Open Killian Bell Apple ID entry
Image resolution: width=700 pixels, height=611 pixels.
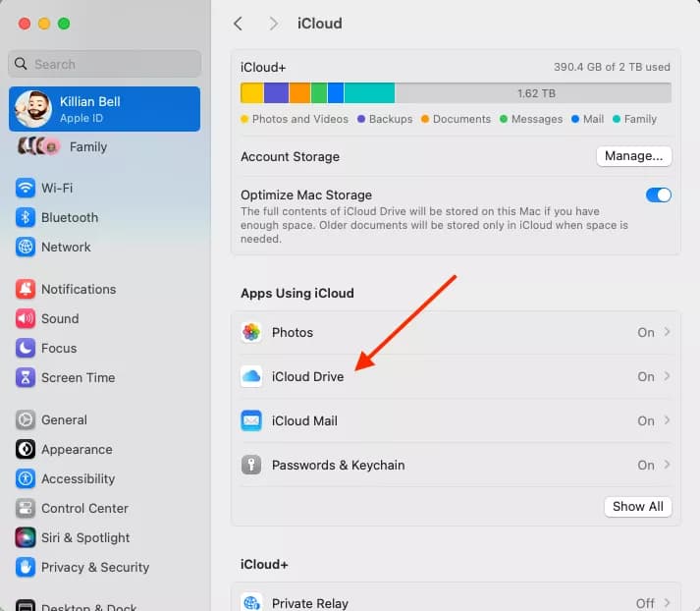click(x=104, y=109)
